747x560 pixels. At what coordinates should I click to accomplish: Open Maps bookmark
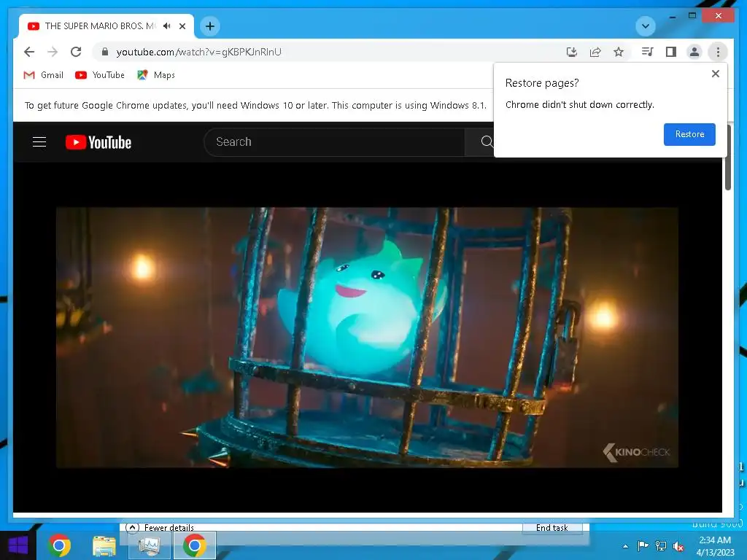pos(156,75)
